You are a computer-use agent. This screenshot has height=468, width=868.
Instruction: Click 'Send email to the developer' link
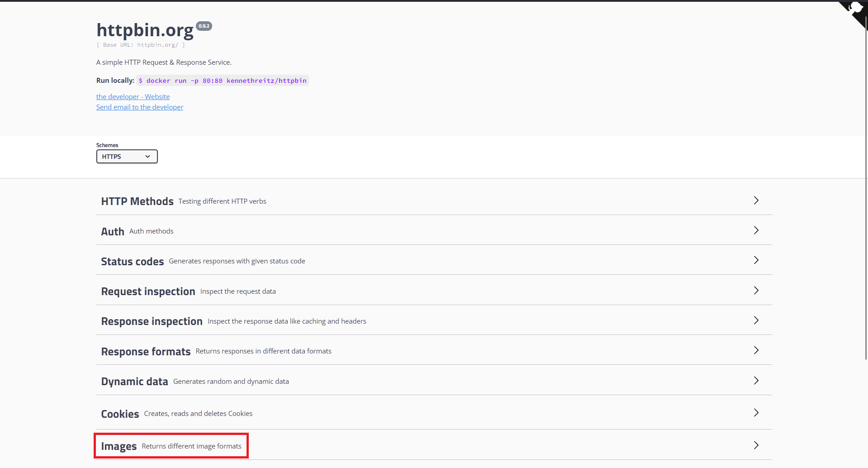(x=140, y=107)
